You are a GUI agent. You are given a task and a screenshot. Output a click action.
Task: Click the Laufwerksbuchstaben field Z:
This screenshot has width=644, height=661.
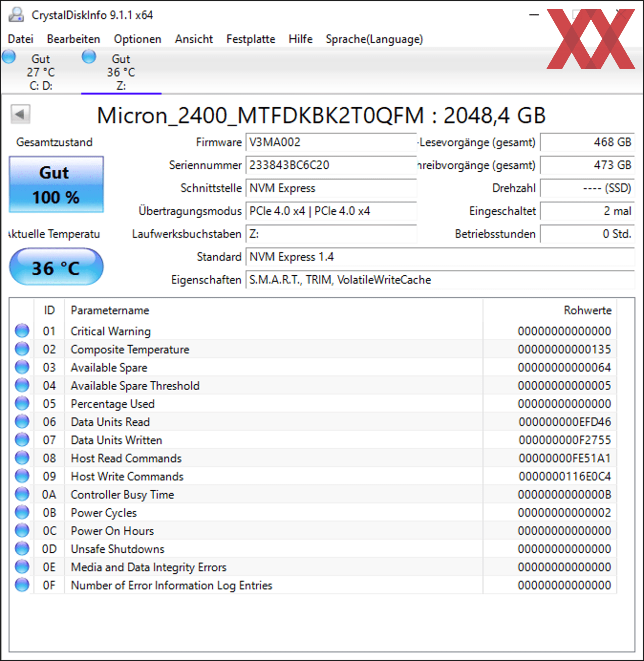pos(331,234)
